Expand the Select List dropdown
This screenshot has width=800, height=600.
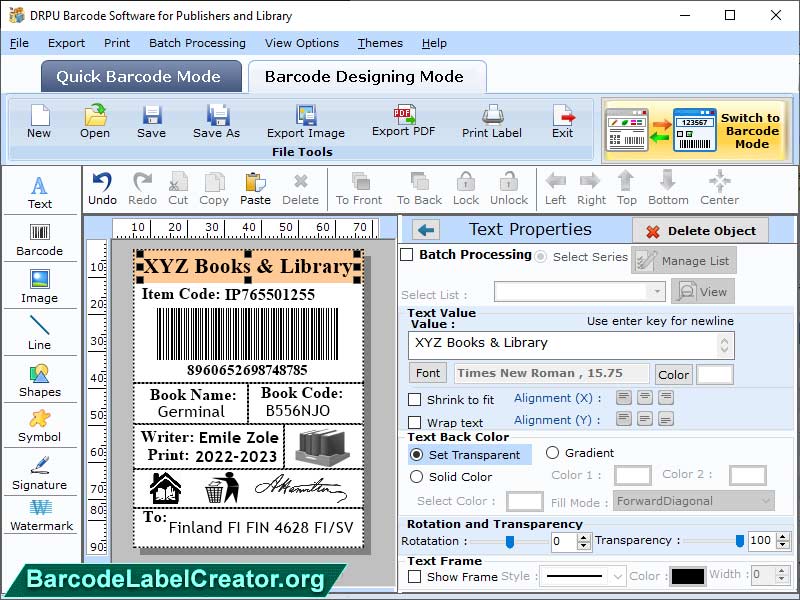click(x=657, y=292)
